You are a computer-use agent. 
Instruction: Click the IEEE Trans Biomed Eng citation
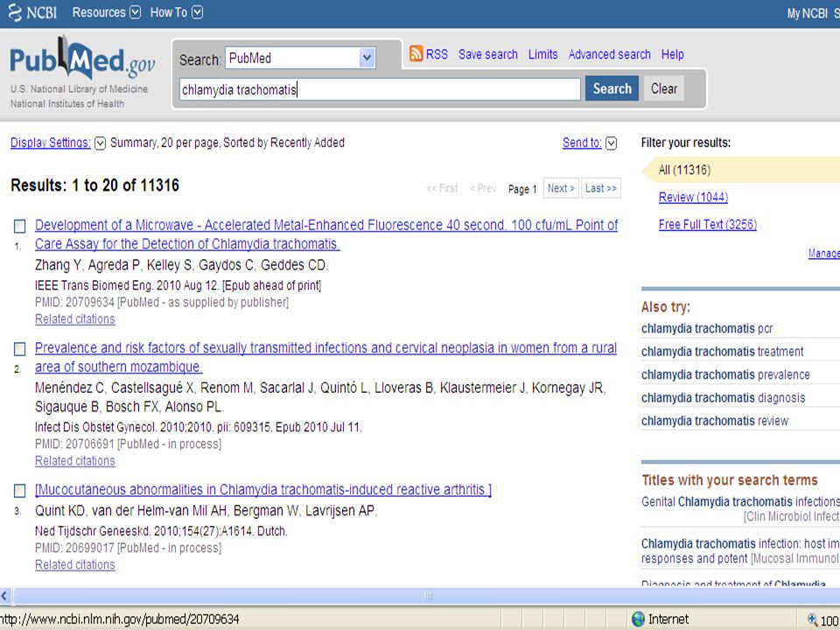tap(178, 285)
